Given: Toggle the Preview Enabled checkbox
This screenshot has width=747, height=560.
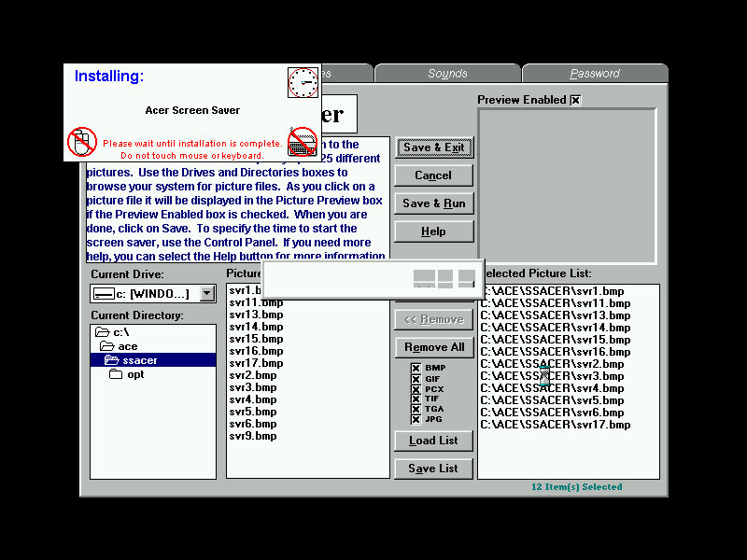Looking at the screenshot, I should point(575,100).
